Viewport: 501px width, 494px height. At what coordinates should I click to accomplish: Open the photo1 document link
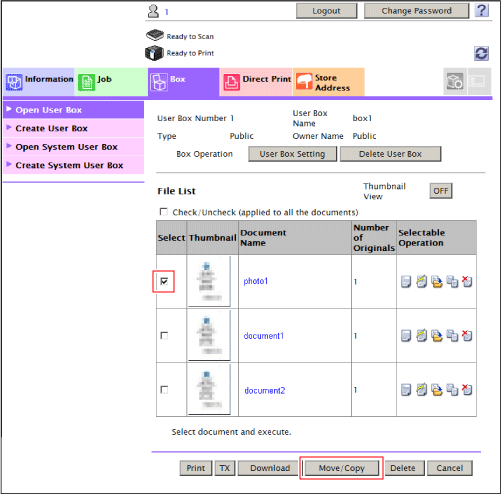(256, 281)
